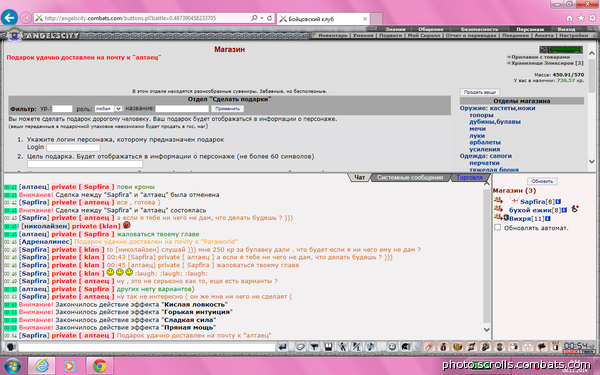The height and width of the screenshot is (375, 600).
Task: Open the 'роль' filter dropdown
Action: (108, 109)
